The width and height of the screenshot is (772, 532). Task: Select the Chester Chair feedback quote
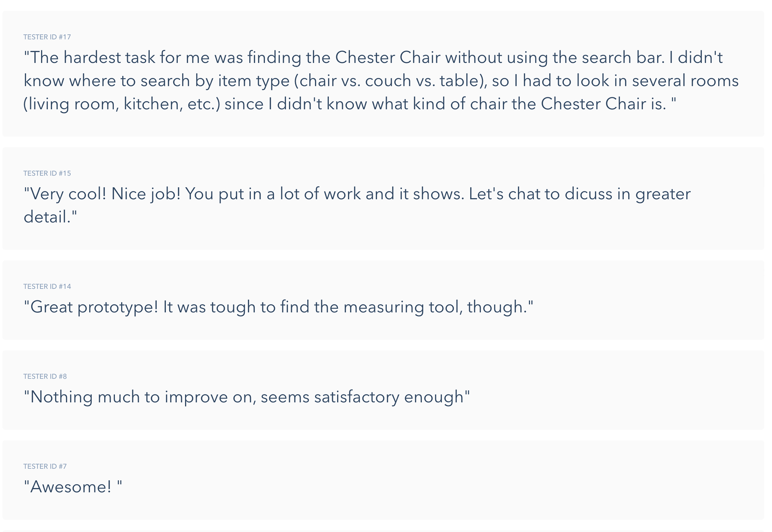(381, 81)
